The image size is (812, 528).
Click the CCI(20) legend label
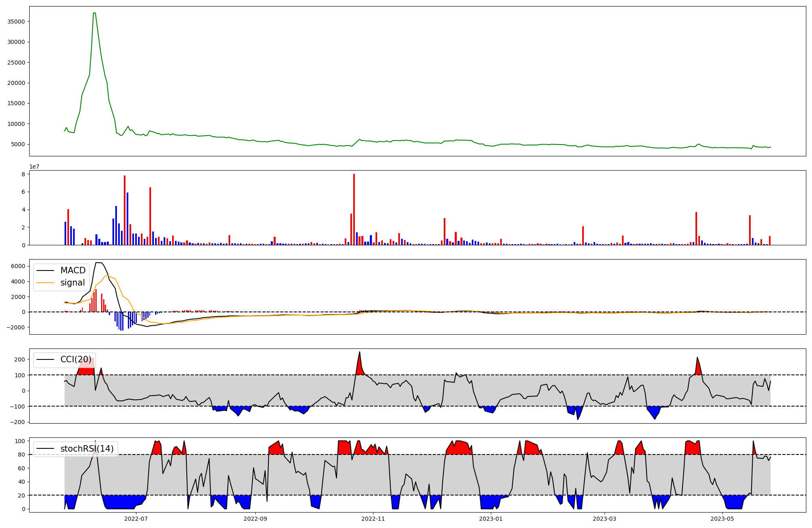coord(76,359)
